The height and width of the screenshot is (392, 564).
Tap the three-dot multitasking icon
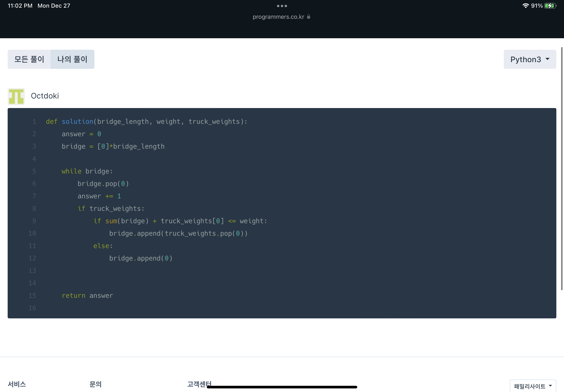[282, 6]
